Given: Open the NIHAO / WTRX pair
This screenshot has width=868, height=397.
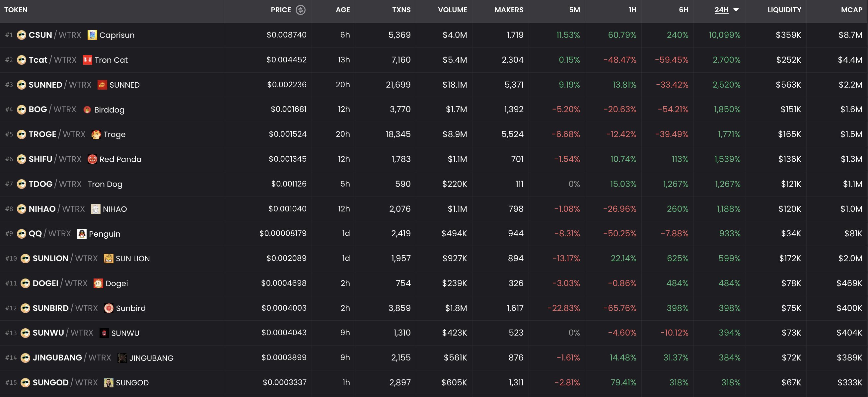Looking at the screenshot, I should click(x=56, y=209).
